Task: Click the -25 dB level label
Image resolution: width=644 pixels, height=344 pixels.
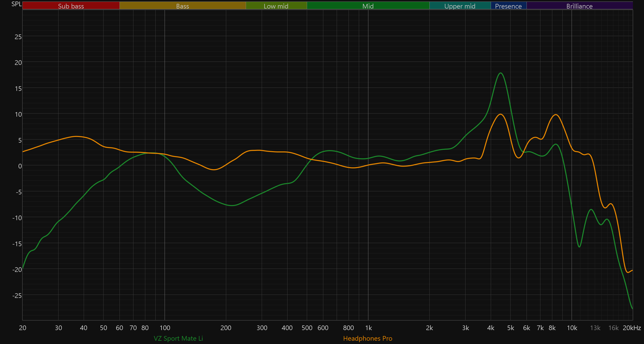Action: click(x=17, y=296)
